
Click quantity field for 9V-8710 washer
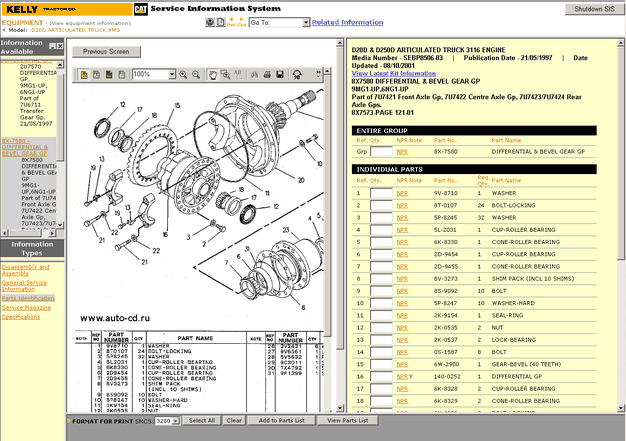pyautogui.click(x=381, y=193)
